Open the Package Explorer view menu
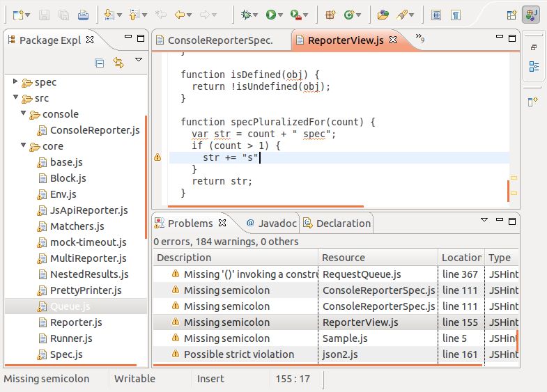 (139, 60)
